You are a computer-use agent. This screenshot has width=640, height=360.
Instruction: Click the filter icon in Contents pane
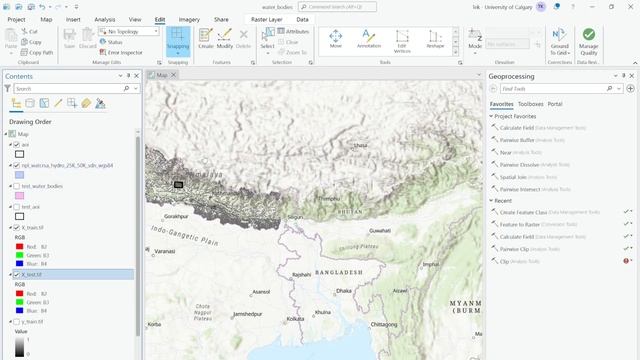coord(7,88)
